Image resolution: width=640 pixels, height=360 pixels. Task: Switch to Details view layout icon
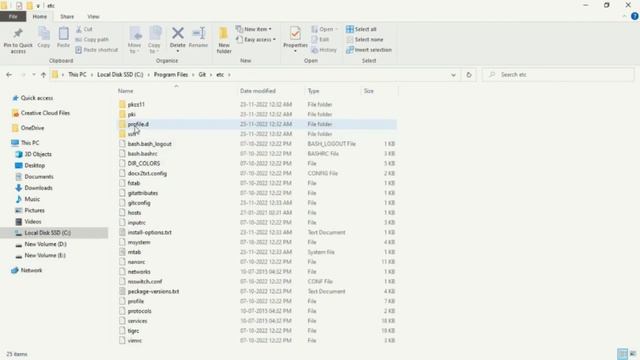coord(622,353)
